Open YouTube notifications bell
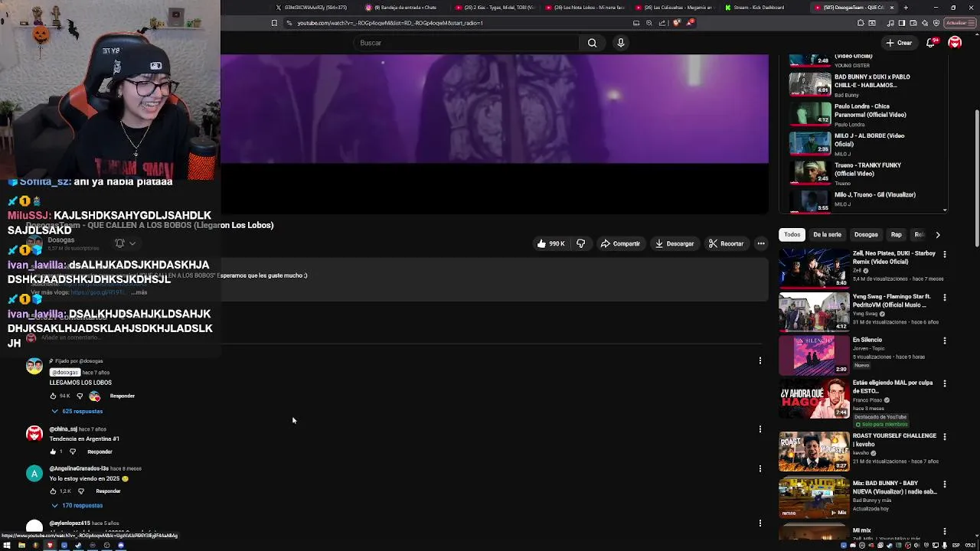 click(x=931, y=43)
